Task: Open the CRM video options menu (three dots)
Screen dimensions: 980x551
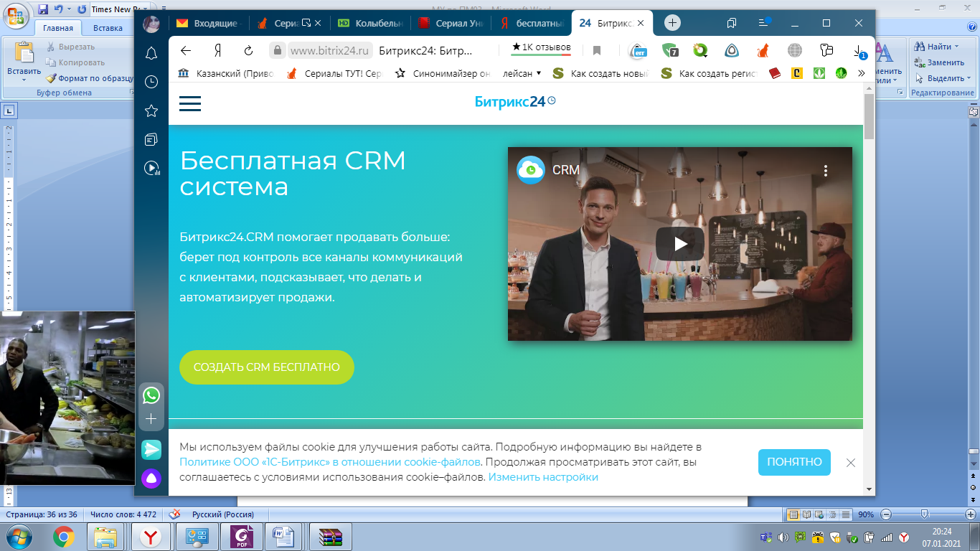Action: 826,171
